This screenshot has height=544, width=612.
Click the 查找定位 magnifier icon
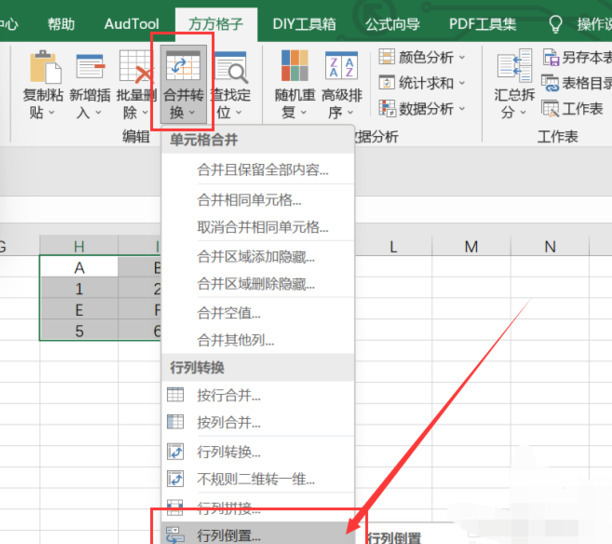pyautogui.click(x=231, y=67)
